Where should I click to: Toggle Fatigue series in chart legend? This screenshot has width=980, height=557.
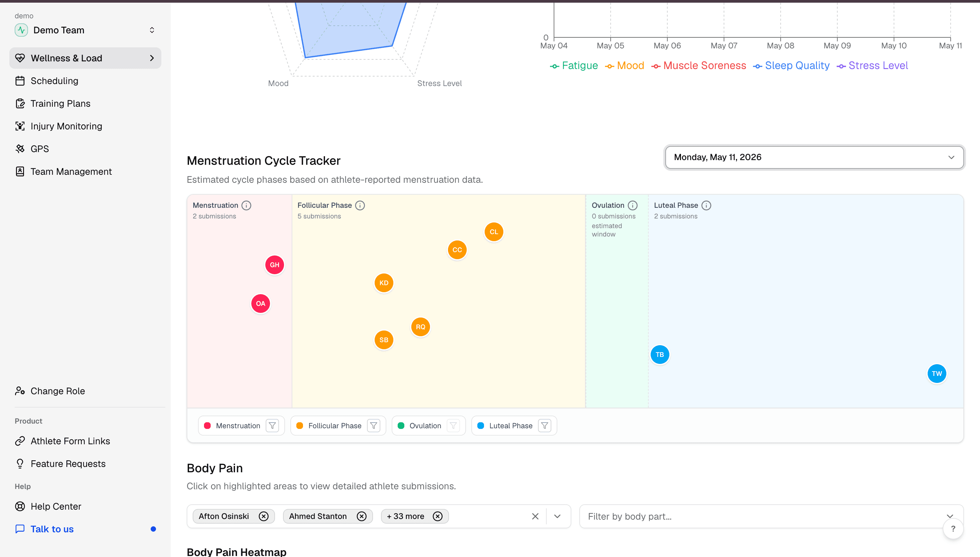pyautogui.click(x=574, y=66)
